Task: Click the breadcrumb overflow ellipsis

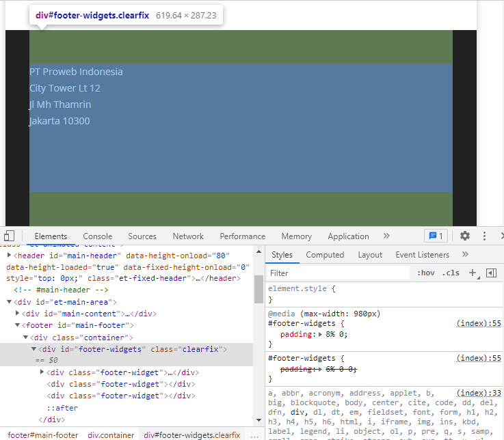Action: pyautogui.click(x=254, y=436)
